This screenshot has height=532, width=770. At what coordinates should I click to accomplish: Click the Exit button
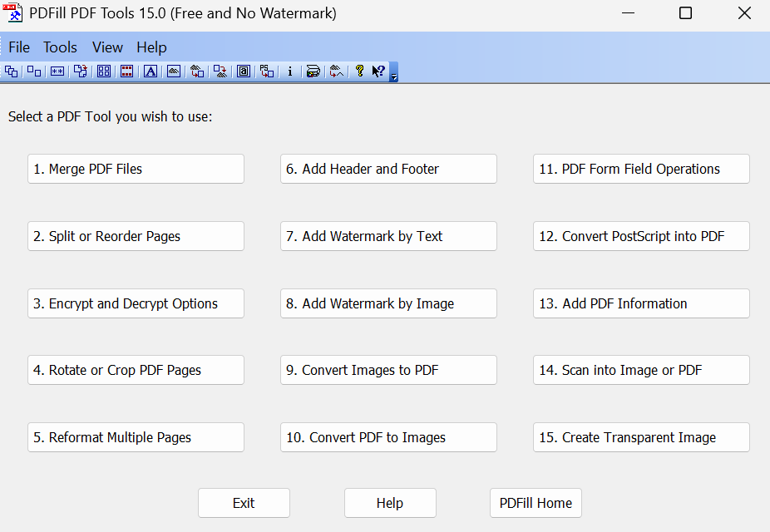point(244,503)
